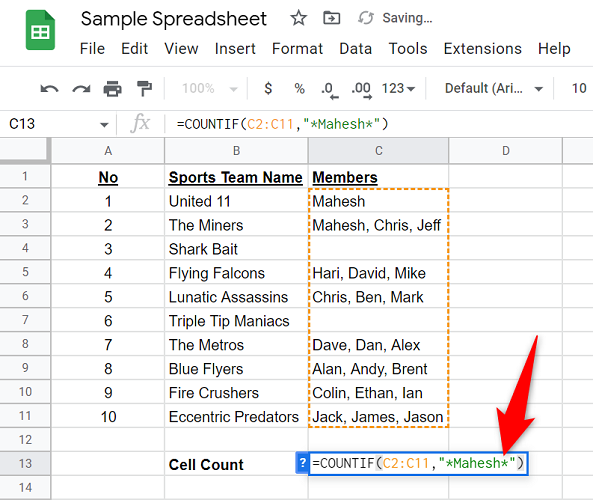593x500 pixels.
Task: Click into the formula bar text
Action: pos(282,124)
